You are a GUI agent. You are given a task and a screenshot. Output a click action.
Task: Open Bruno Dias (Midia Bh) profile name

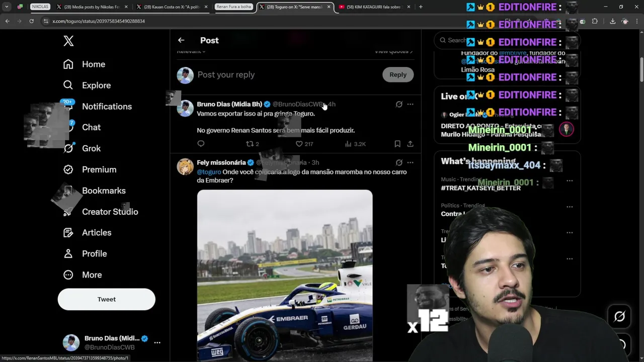coord(229,104)
